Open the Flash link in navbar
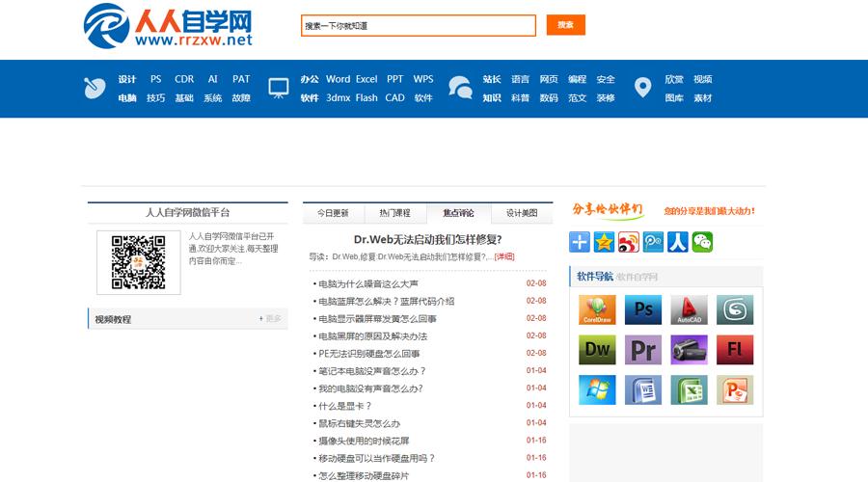Image resolution: width=868 pixels, height=482 pixels. pos(366,98)
